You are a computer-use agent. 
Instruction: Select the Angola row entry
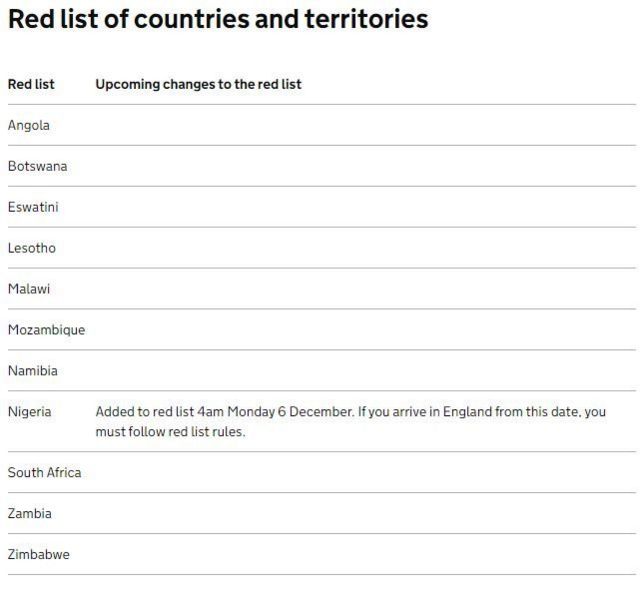click(28, 125)
